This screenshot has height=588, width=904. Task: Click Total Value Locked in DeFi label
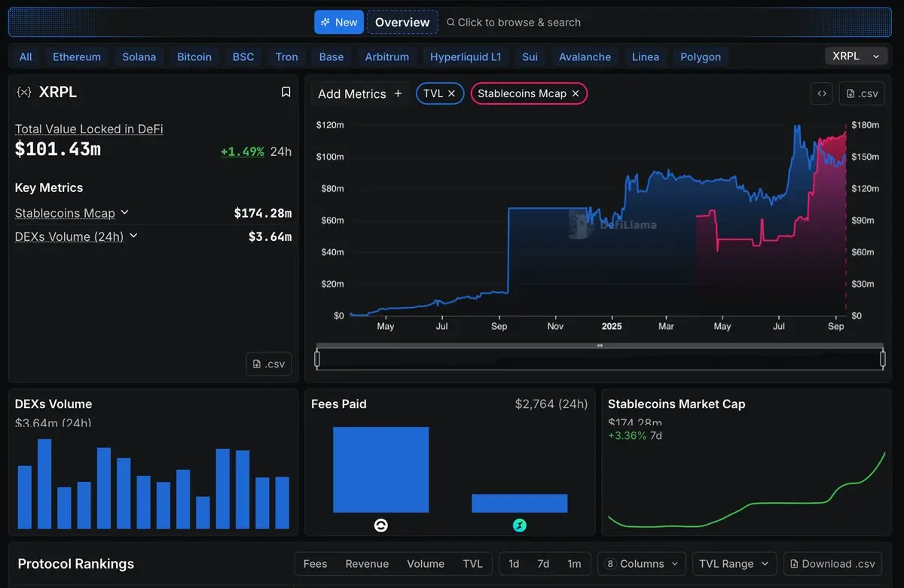89,129
